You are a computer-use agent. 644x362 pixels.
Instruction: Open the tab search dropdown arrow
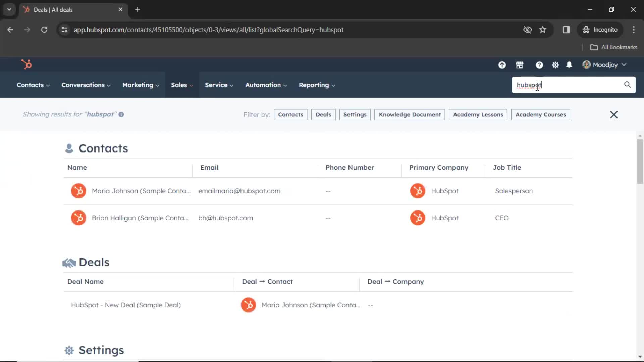pos(9,9)
